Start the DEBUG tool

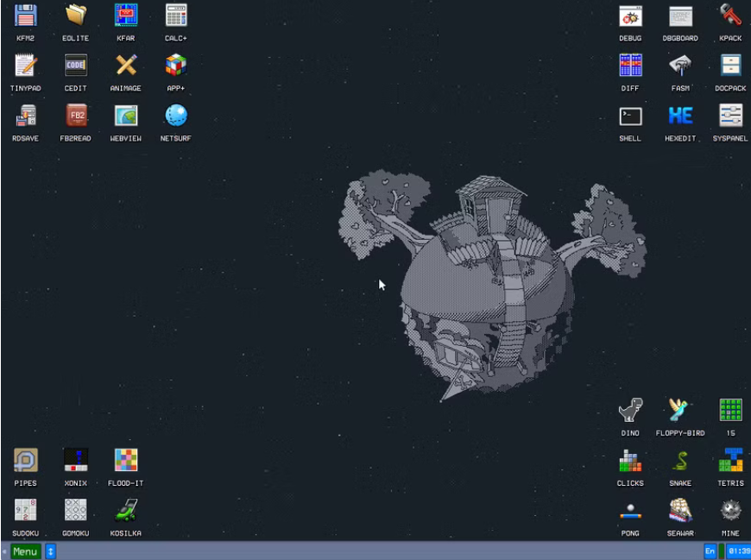coord(630,17)
